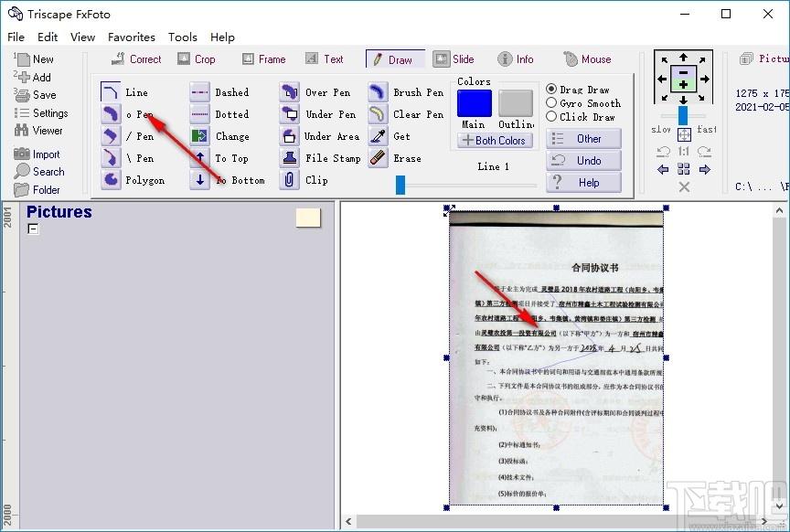Set zoom to 1:1
The width and height of the screenshot is (790, 532).
(x=684, y=151)
